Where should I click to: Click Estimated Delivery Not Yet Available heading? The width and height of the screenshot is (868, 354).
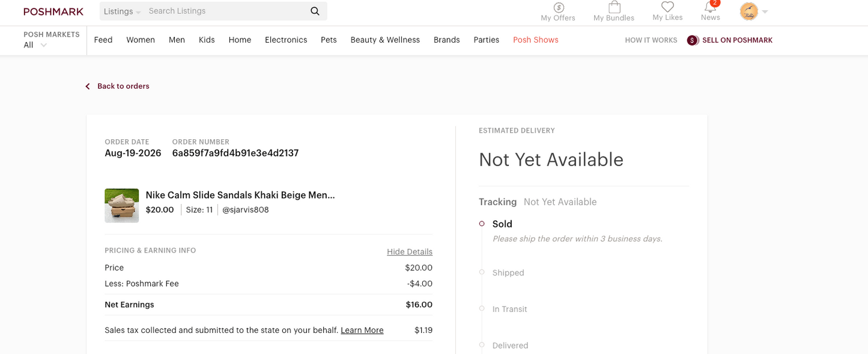(x=551, y=160)
